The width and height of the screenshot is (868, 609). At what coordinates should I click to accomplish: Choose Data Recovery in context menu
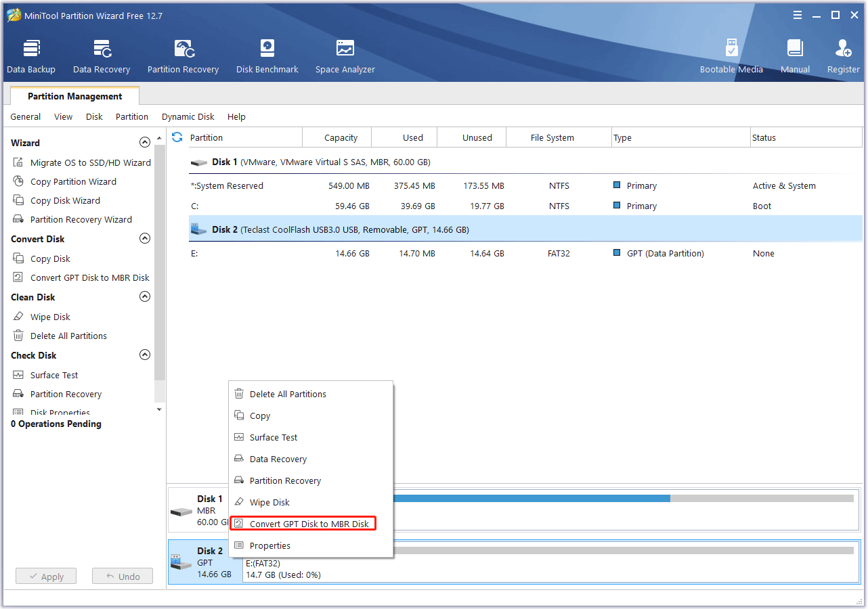click(311, 459)
